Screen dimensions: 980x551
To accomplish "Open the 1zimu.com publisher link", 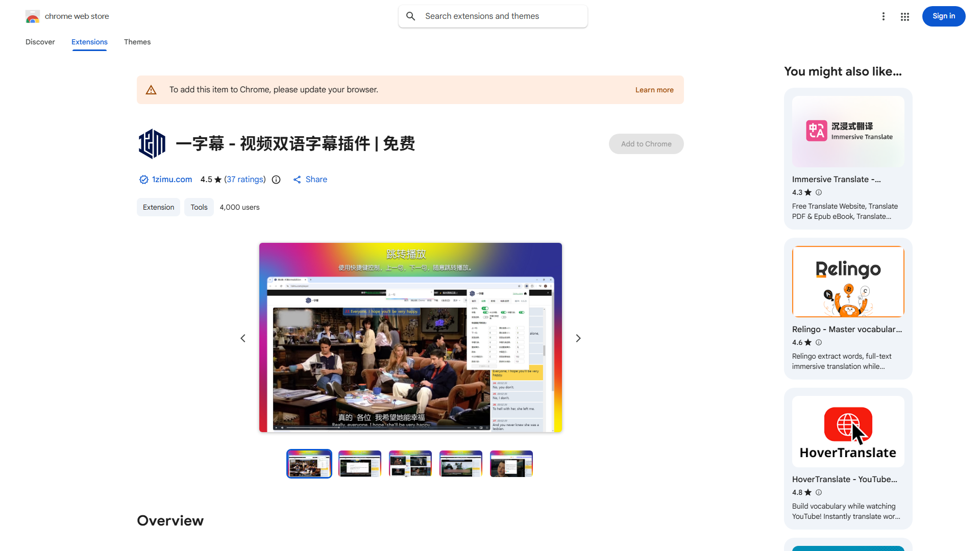I will click(x=172, y=180).
